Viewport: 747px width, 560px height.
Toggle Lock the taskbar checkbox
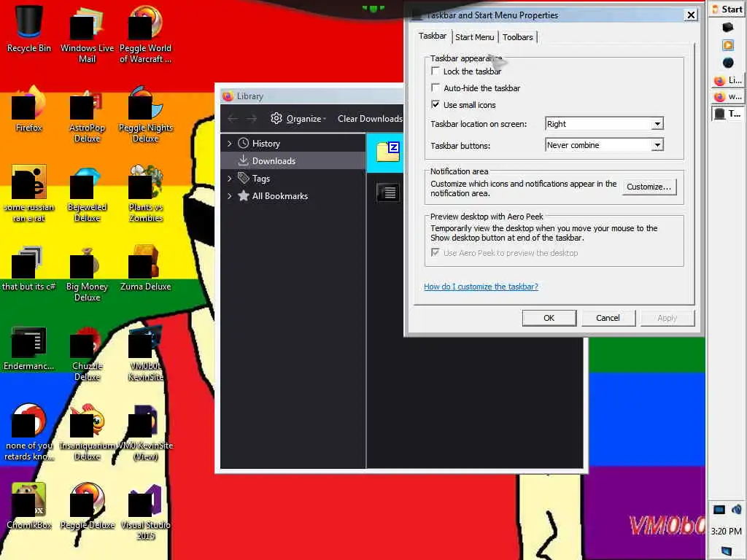coord(435,71)
